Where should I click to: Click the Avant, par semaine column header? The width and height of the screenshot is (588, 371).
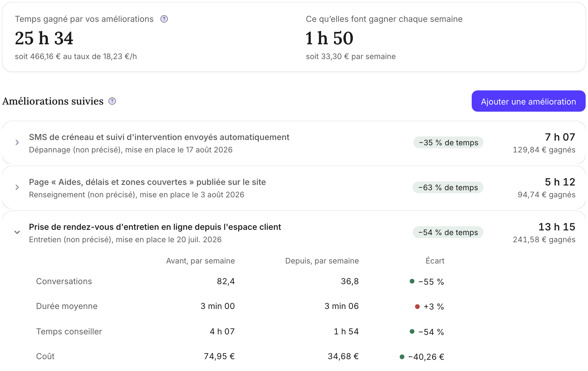point(200,261)
